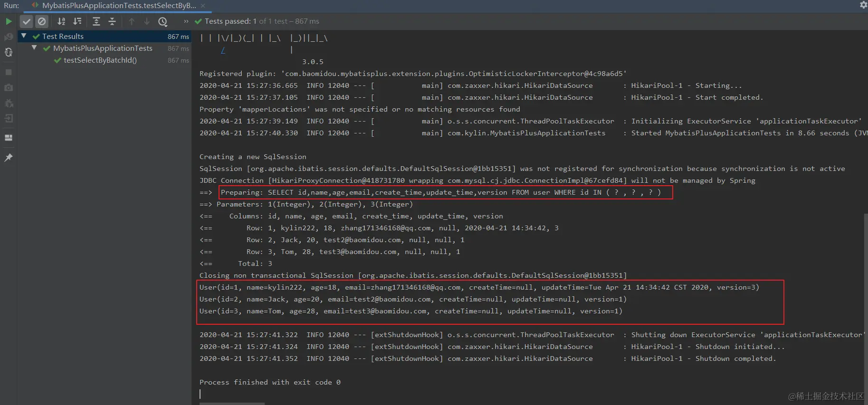This screenshot has width=868, height=405.
Task: Click the 'Creating a new SqlSession' line
Action: tap(253, 157)
